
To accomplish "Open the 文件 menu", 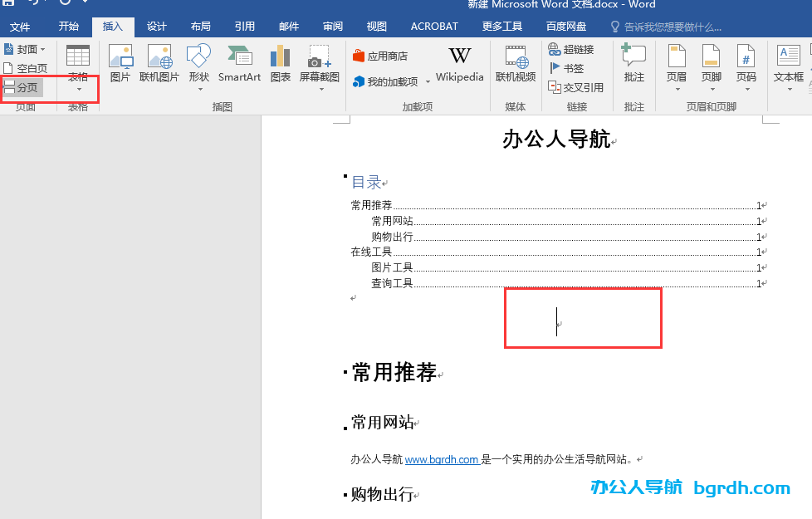I will point(21,26).
